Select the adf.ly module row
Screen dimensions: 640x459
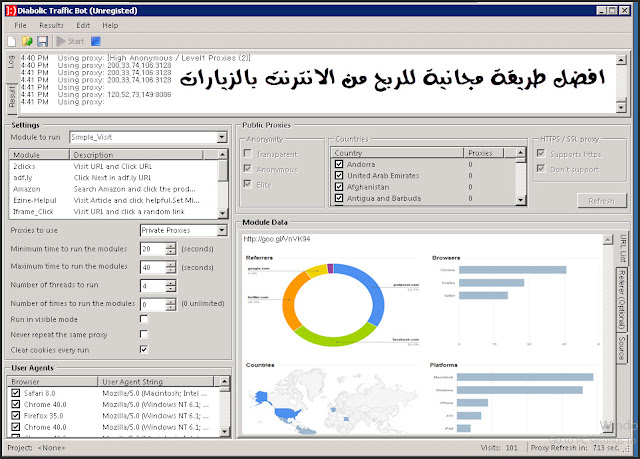click(x=113, y=178)
